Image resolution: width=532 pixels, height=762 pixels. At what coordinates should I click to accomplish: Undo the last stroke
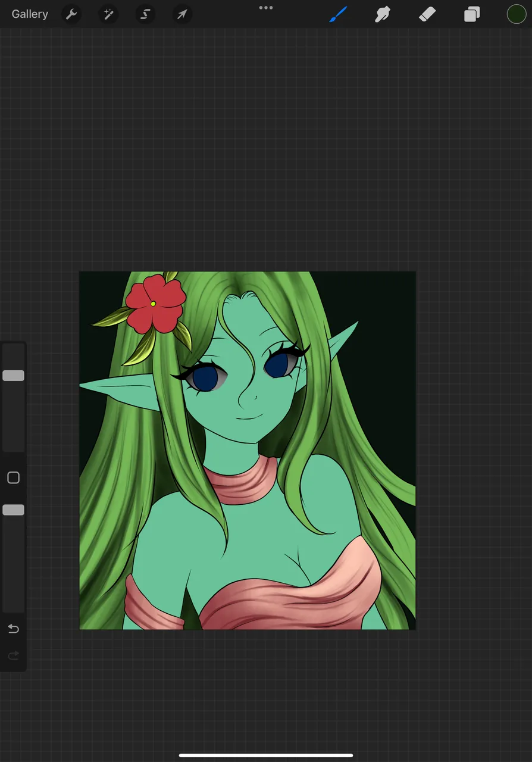[x=13, y=629]
